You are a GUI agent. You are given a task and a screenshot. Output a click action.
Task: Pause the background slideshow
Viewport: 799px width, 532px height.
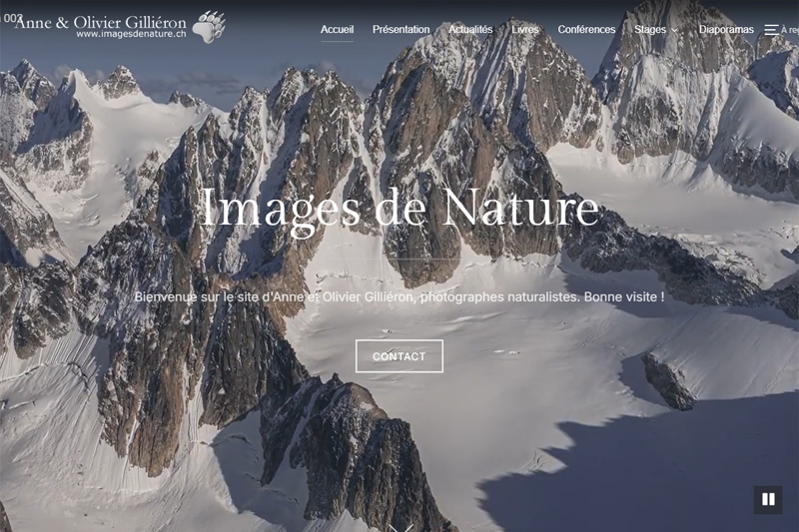tap(768, 500)
